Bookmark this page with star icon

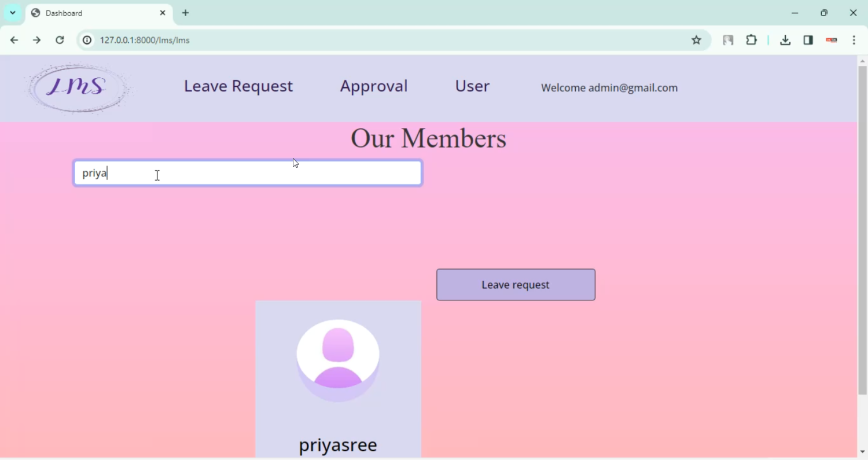(x=696, y=40)
